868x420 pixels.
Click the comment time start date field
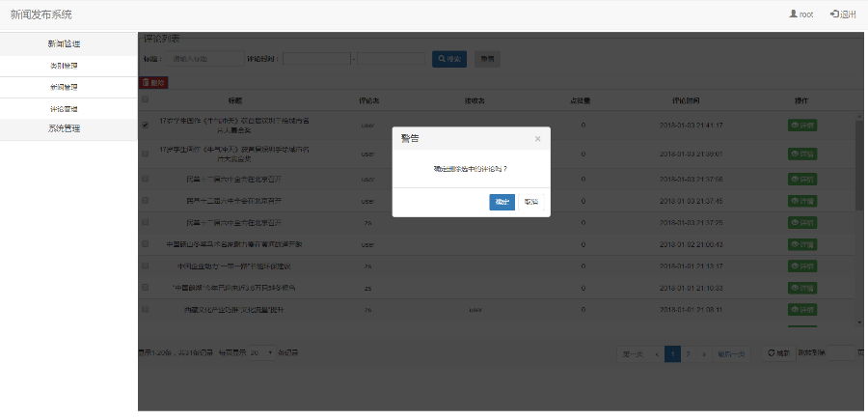click(316, 59)
